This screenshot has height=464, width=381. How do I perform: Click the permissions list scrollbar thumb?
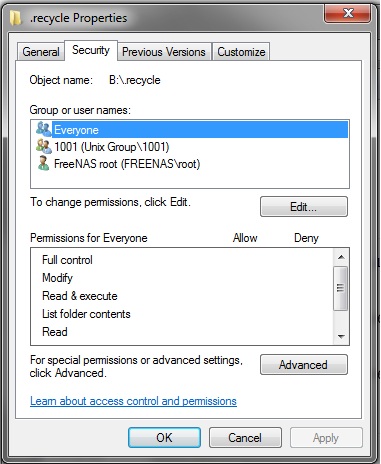pos(341,288)
